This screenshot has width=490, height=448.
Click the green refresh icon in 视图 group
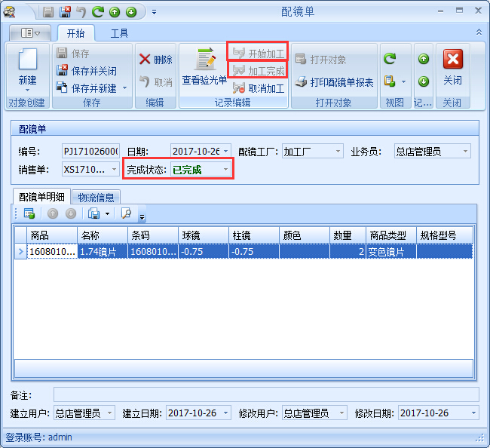tap(390, 59)
